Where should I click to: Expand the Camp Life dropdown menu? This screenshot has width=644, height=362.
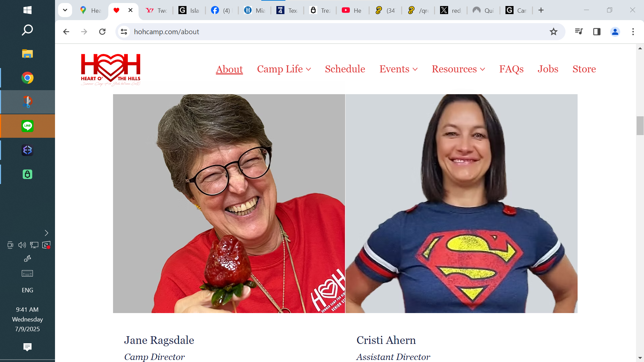pos(284,69)
